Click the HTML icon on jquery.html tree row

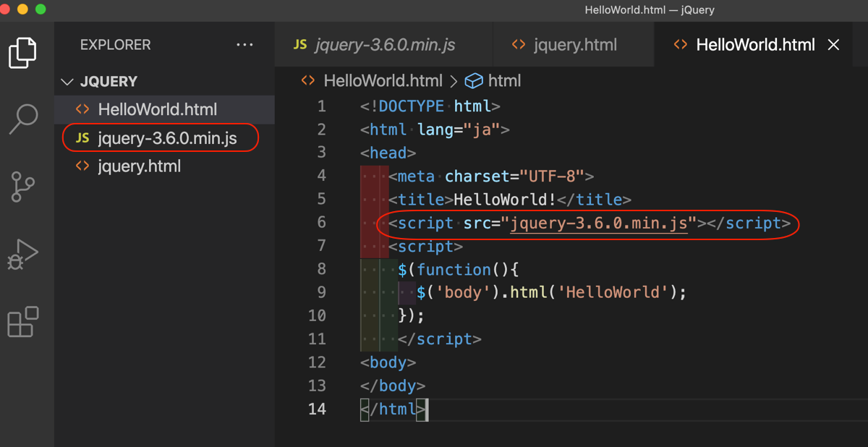pos(82,166)
